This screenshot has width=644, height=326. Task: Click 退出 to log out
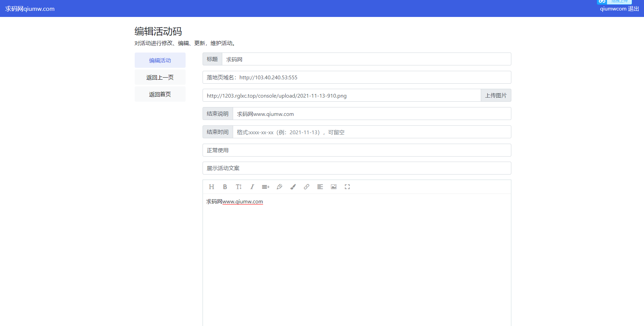tap(633, 9)
